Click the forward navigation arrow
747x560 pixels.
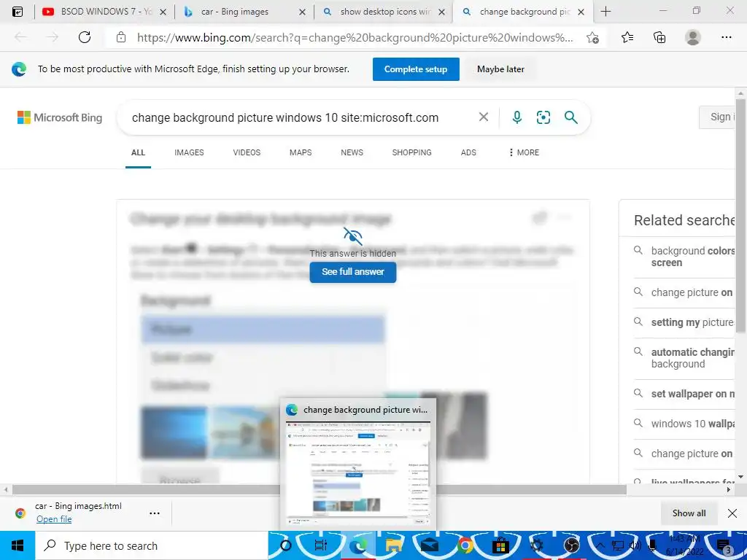click(x=53, y=37)
